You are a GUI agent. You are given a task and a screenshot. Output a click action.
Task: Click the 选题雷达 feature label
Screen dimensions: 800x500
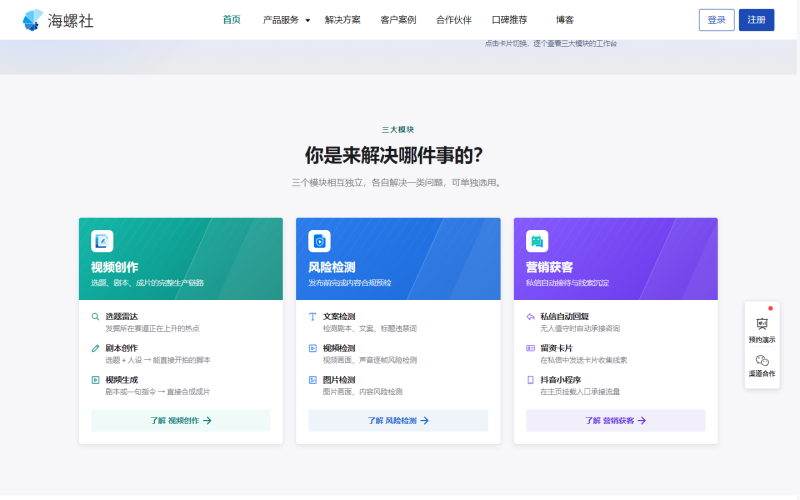pyautogui.click(x=121, y=316)
